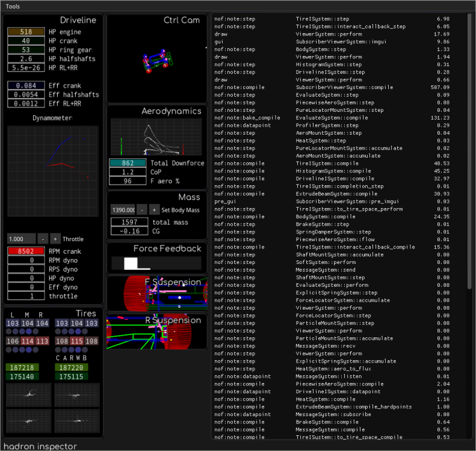Decrease Set Body Mass with minus button
Screen dimensions: 476x451
[142, 210]
